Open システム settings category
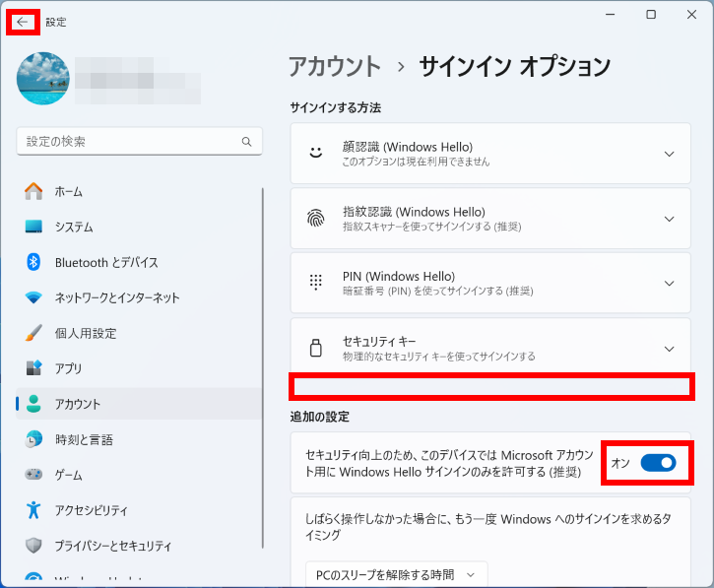This screenshot has width=714, height=588. [139, 227]
